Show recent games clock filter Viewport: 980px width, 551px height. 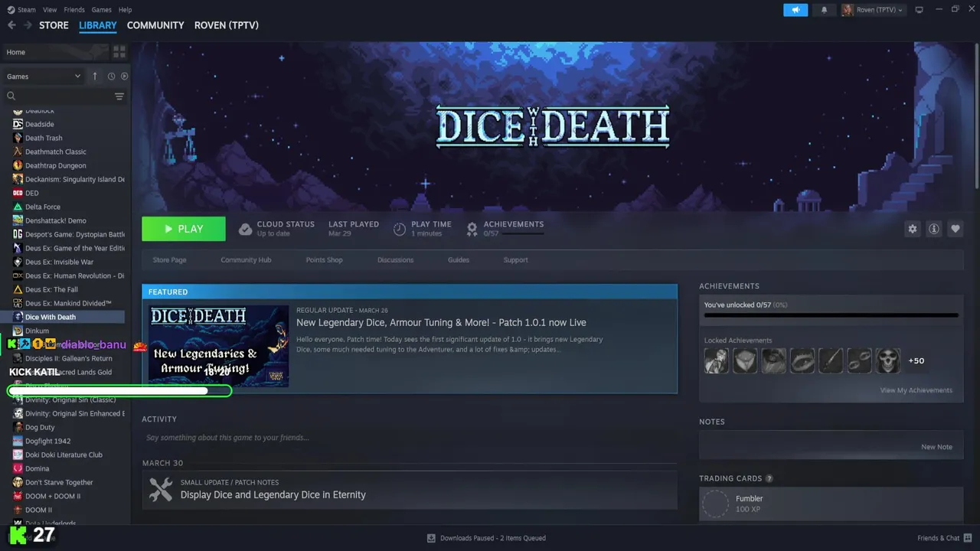pos(111,77)
